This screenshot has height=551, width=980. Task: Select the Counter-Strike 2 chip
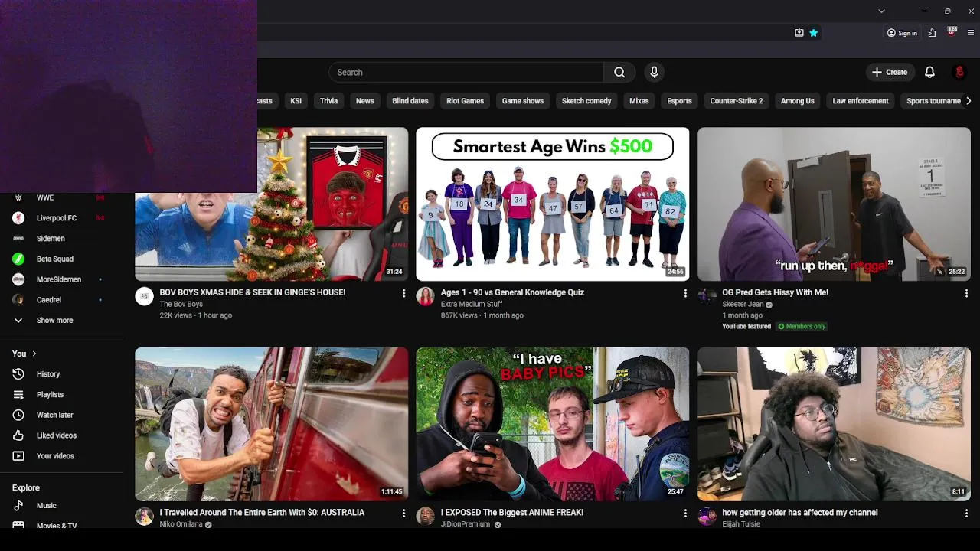737,101
